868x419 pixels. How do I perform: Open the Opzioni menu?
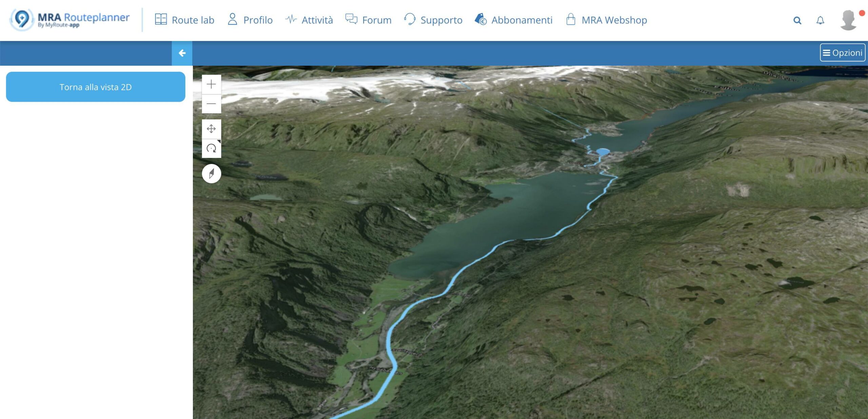pos(843,53)
